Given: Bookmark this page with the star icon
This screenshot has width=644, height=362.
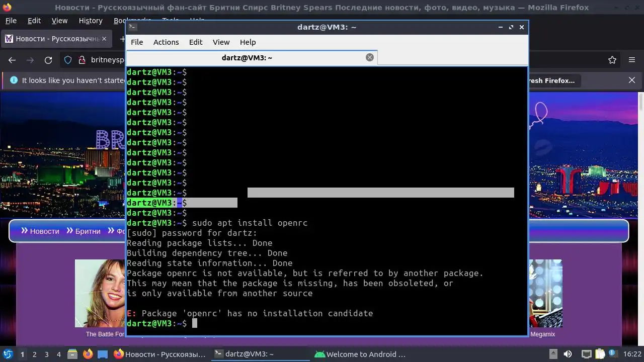Looking at the screenshot, I should (612, 60).
